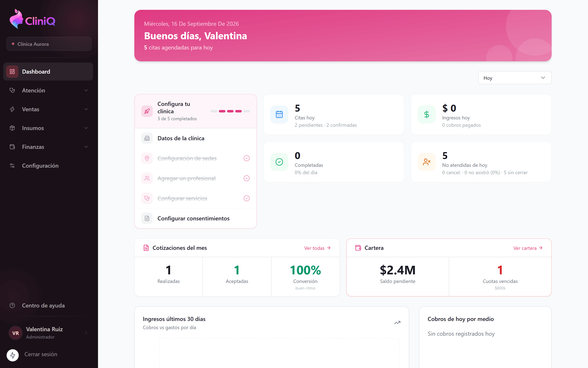
Task: Click the Configuración sliders icon
Action: click(12, 166)
